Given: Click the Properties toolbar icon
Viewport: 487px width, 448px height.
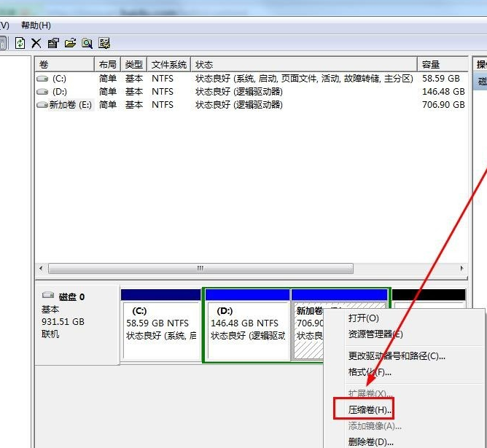Looking at the screenshot, I should 53,43.
